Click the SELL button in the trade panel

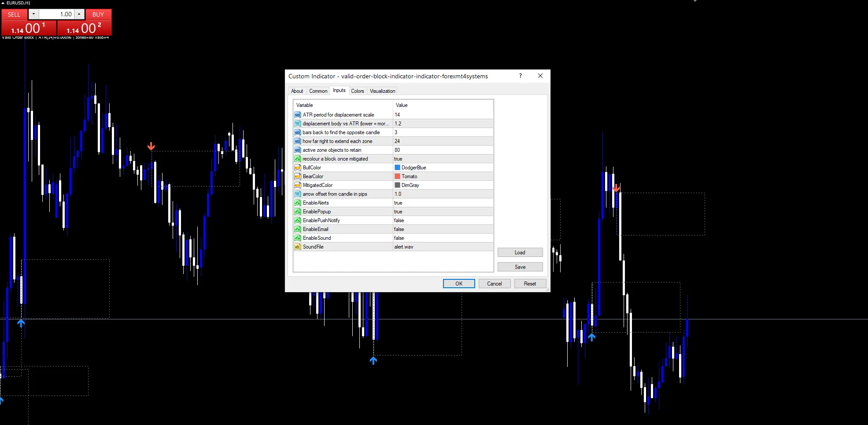(x=14, y=15)
